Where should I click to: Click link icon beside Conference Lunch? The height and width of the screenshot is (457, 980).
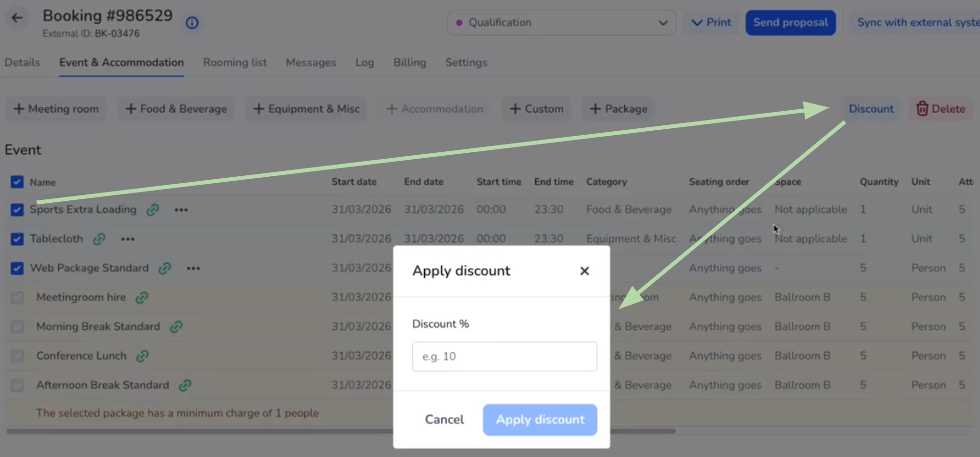(143, 356)
